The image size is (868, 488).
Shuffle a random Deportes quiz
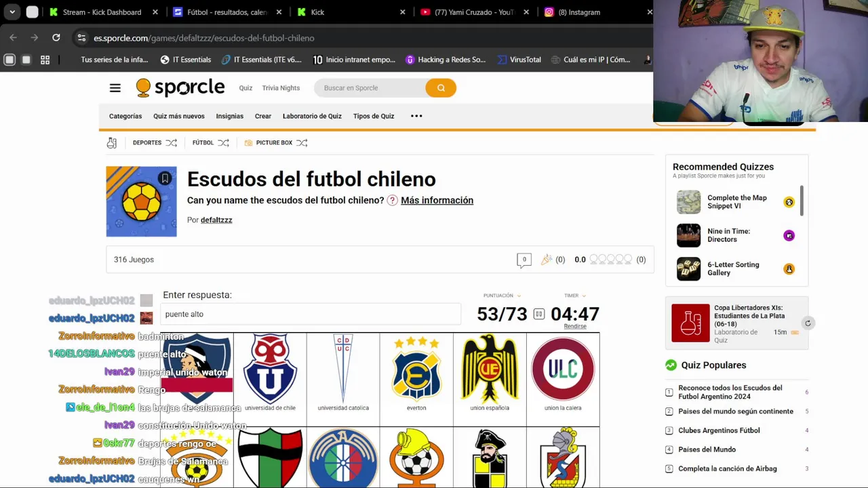(172, 142)
